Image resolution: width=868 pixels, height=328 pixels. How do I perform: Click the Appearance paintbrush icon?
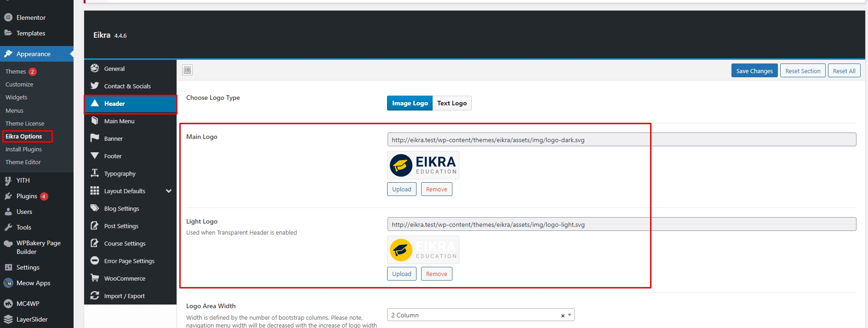pyautogui.click(x=8, y=54)
